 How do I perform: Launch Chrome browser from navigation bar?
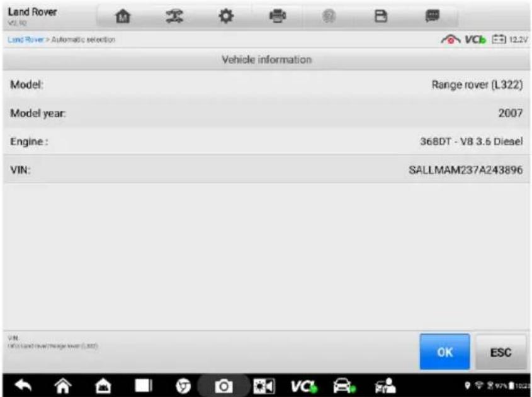click(183, 386)
